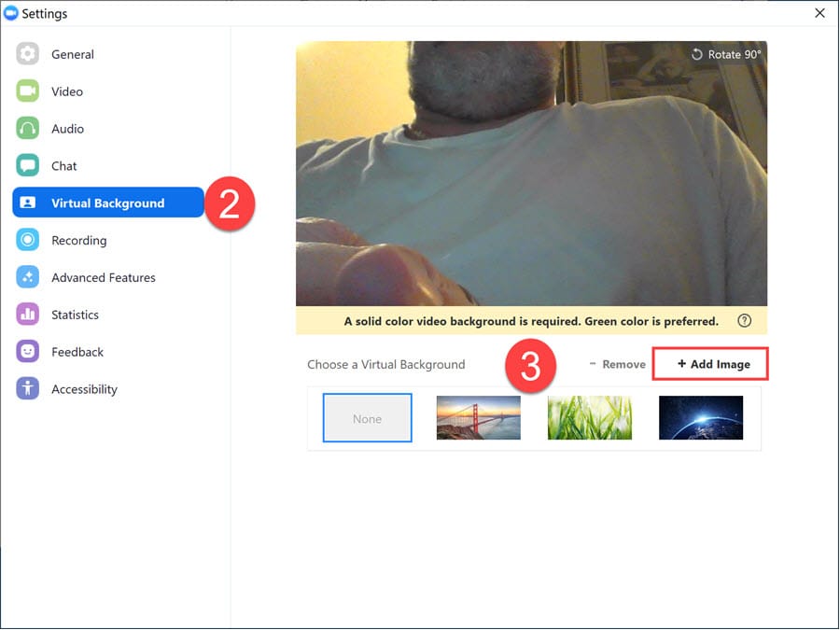Choose the Earth from space background

click(x=701, y=418)
